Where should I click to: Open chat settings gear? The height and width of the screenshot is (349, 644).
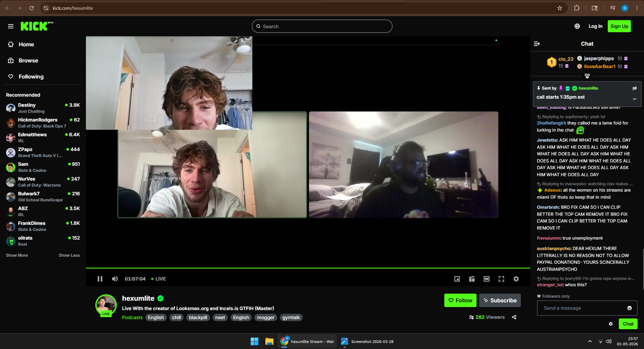pyautogui.click(x=611, y=324)
